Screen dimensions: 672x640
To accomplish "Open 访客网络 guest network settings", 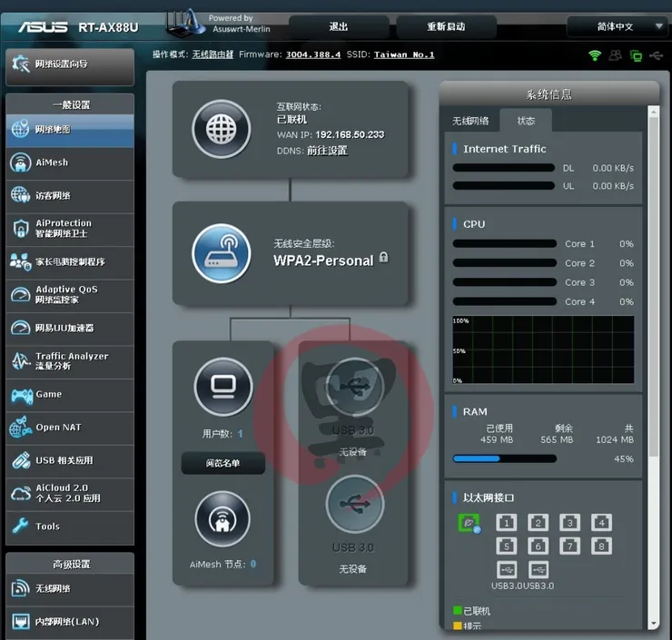I will [70, 196].
